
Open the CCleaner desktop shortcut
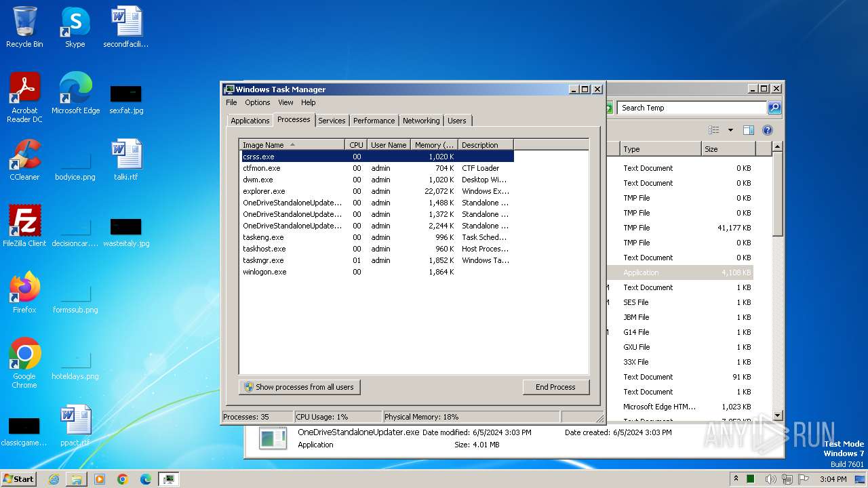point(24,160)
